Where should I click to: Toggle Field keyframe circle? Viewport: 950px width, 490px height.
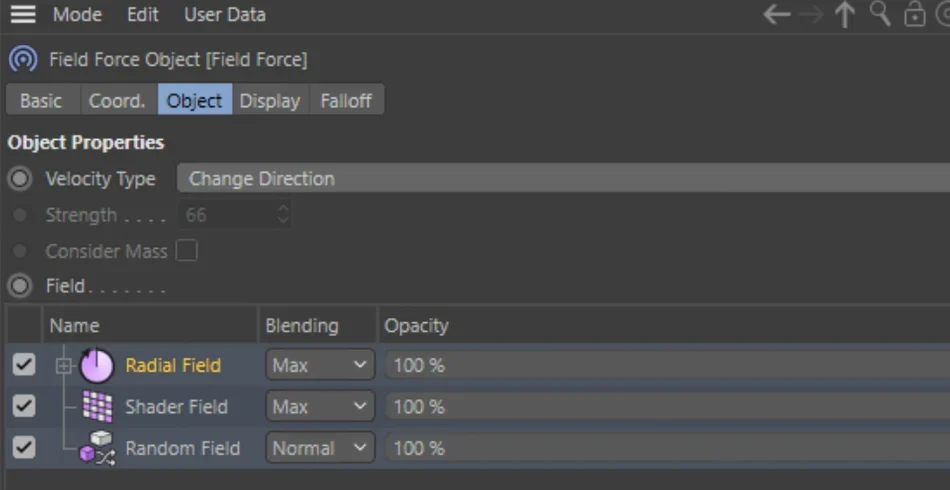tap(20, 286)
